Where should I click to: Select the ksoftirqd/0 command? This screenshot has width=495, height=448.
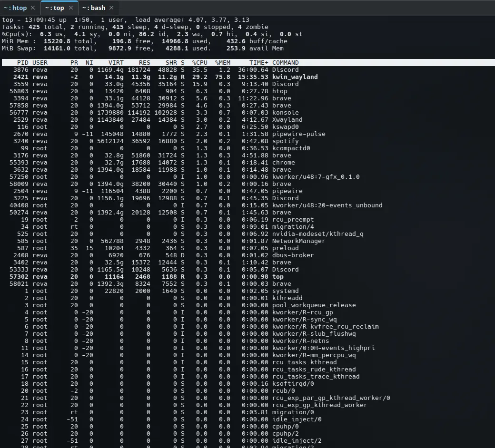tap(293, 384)
